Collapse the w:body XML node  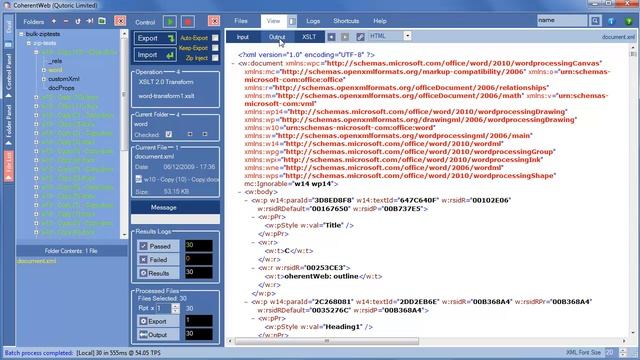click(x=240, y=192)
